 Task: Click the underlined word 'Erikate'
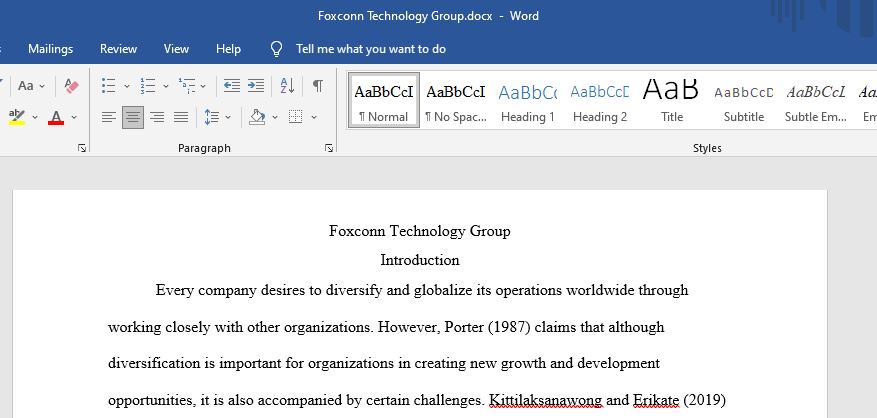[656, 401]
